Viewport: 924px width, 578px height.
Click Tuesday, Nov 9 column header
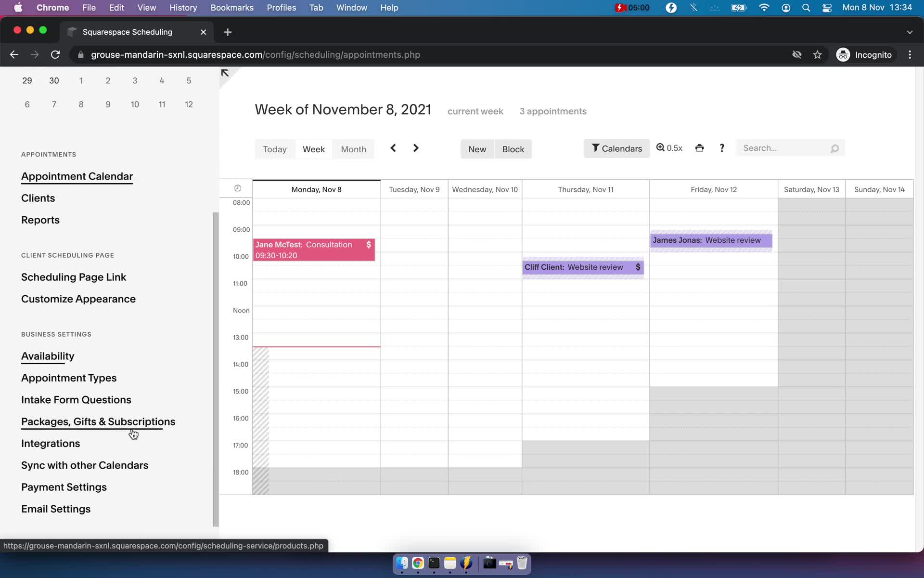(414, 189)
